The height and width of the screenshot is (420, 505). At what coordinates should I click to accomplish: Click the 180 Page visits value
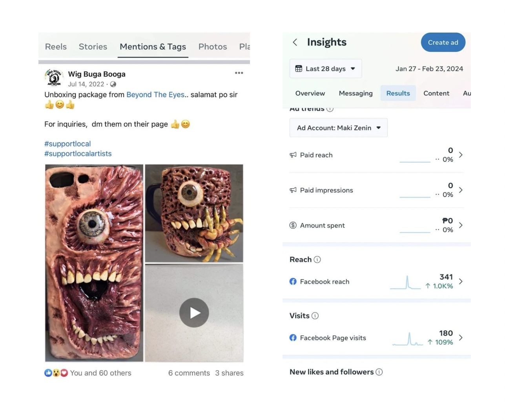coord(446,333)
